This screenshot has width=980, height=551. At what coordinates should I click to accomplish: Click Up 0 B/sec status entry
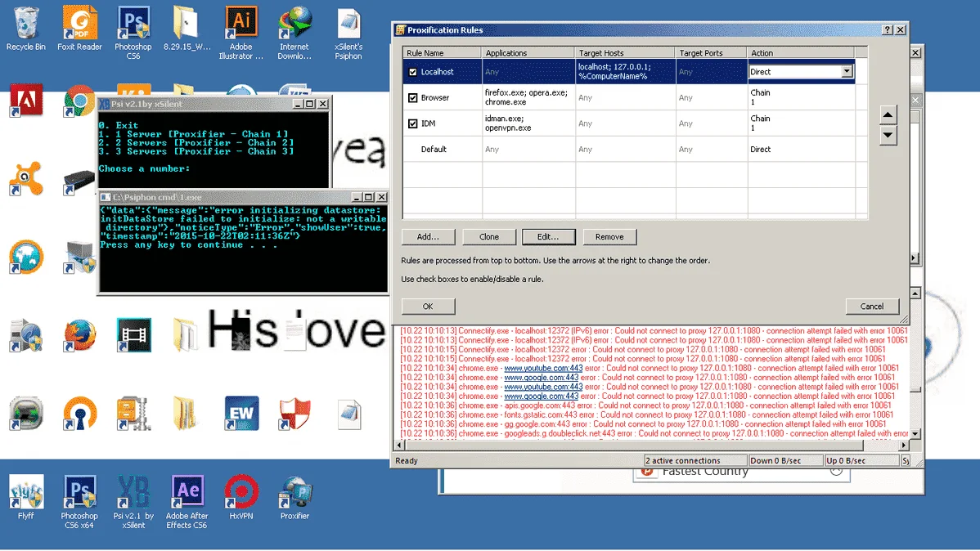861,460
